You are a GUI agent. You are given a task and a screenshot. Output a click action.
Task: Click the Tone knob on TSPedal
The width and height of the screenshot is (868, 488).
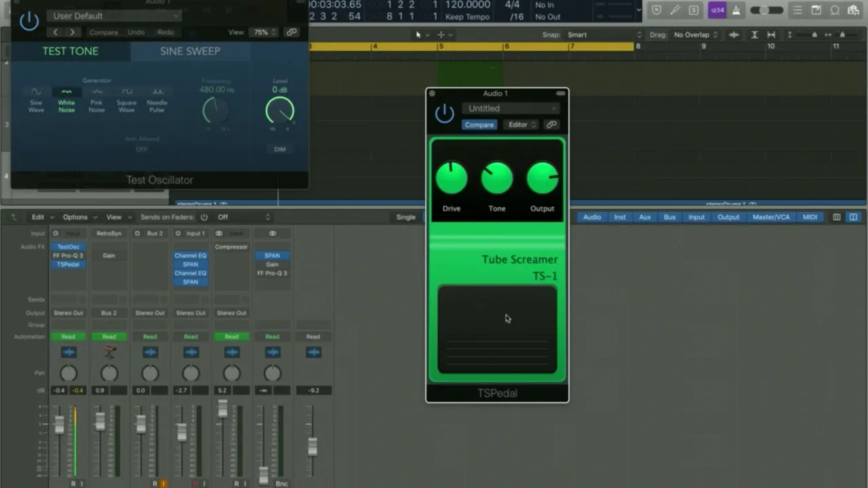tap(497, 178)
